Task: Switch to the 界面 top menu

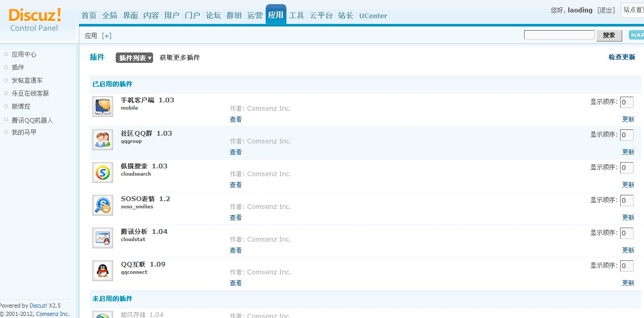Action: (130, 16)
